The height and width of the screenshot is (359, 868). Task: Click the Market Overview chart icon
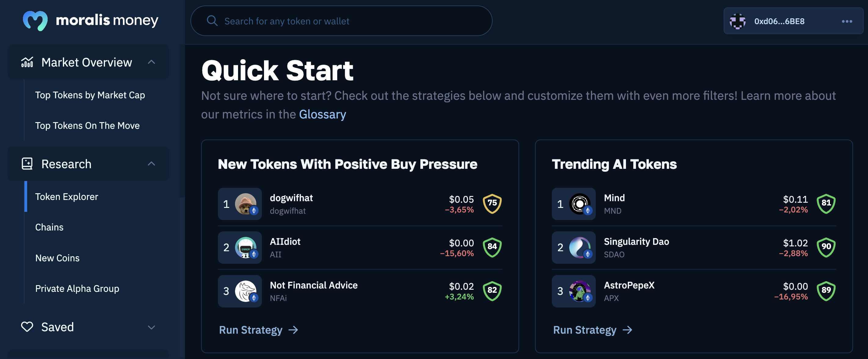point(27,62)
